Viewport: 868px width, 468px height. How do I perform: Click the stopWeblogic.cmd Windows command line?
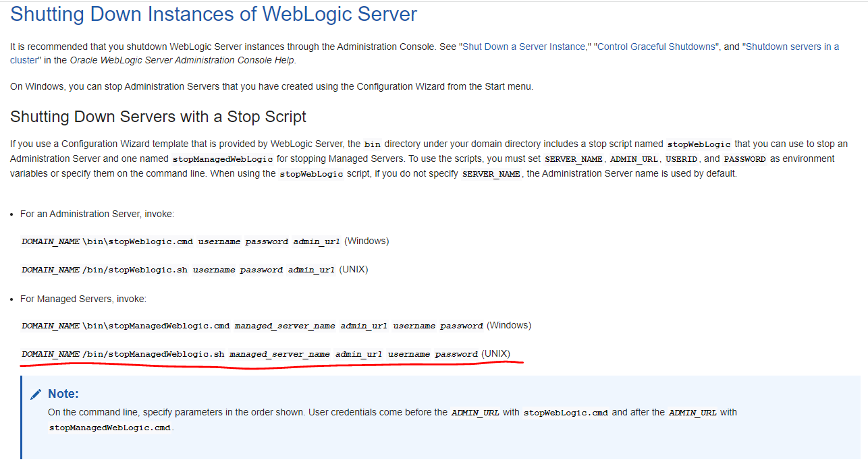tap(205, 241)
